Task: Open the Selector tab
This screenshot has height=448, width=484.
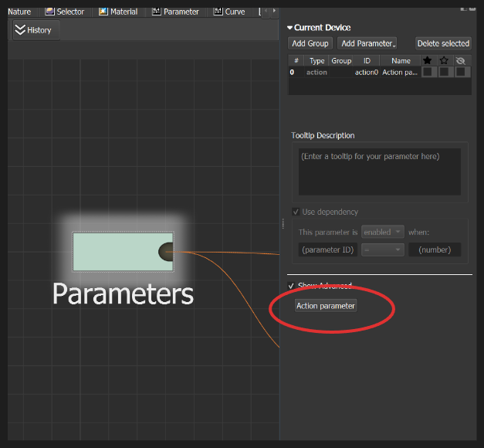Action: [65, 12]
